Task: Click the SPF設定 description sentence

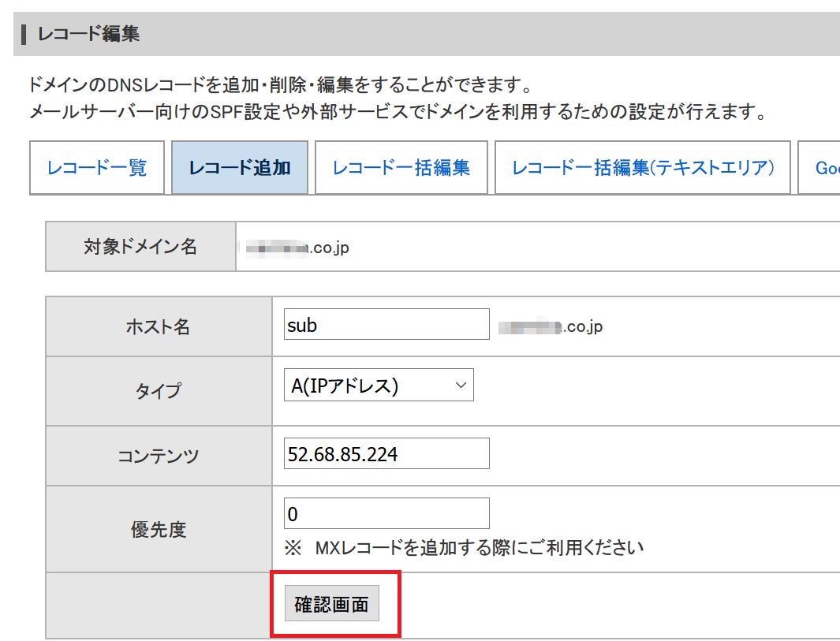Action: (x=398, y=112)
